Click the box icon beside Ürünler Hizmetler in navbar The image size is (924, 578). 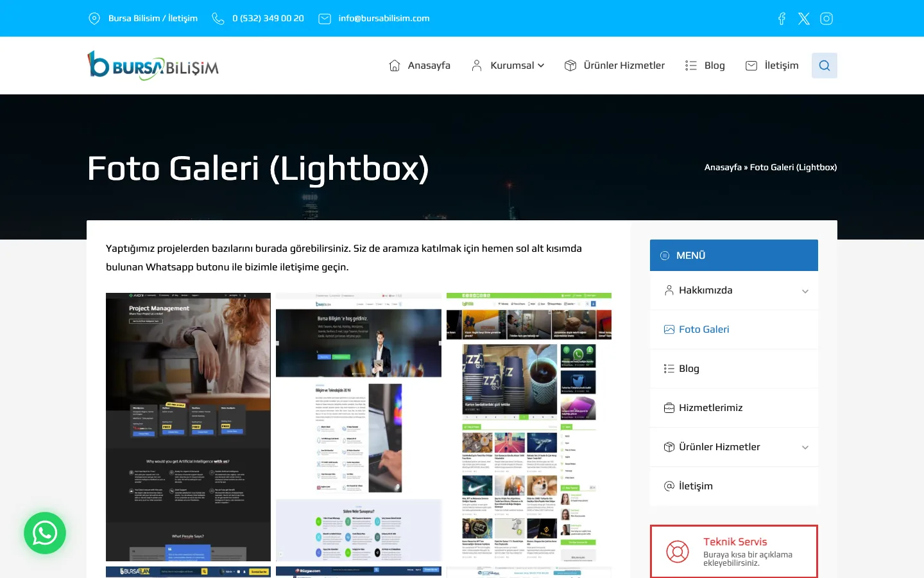point(570,66)
